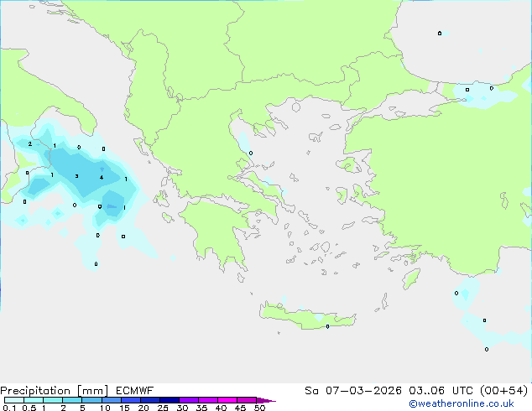Click the 'Precipitation [mm]' title text
This screenshot has height=411, width=532.
55,391
